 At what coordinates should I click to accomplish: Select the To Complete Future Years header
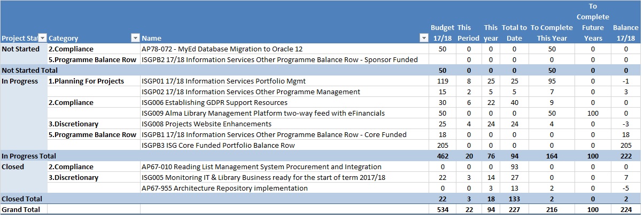click(x=593, y=27)
